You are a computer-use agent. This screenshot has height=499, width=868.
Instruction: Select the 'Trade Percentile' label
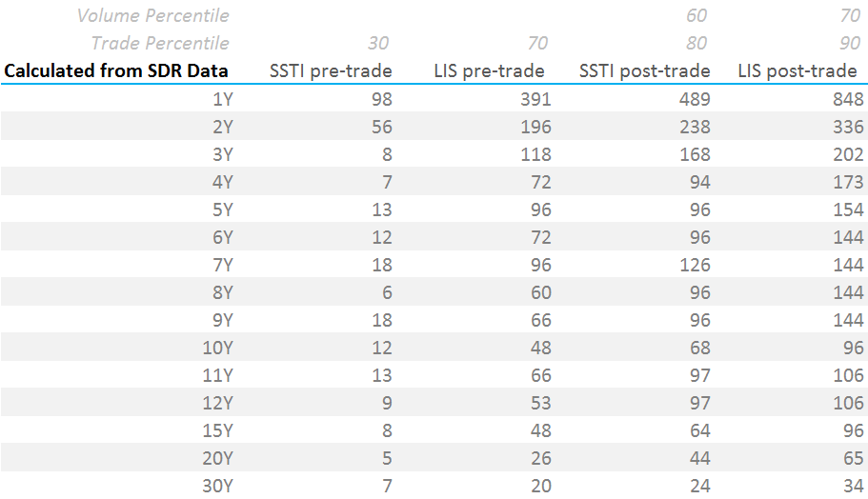[x=160, y=43]
